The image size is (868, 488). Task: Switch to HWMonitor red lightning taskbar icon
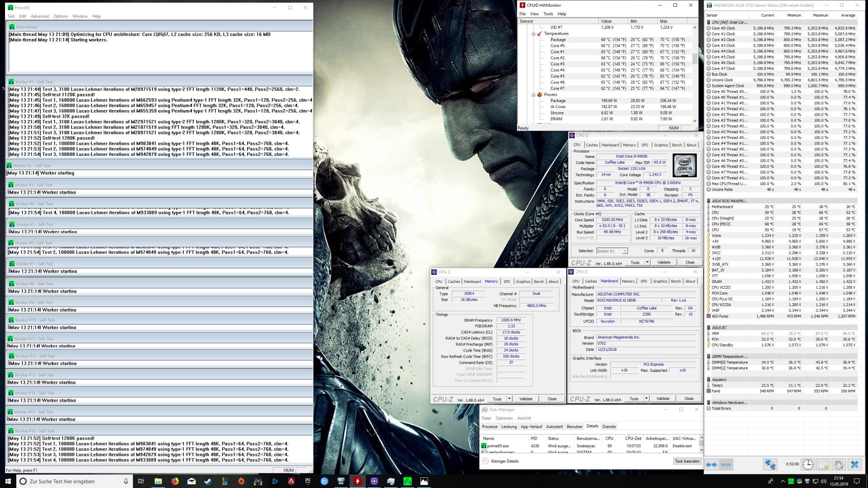(x=358, y=481)
